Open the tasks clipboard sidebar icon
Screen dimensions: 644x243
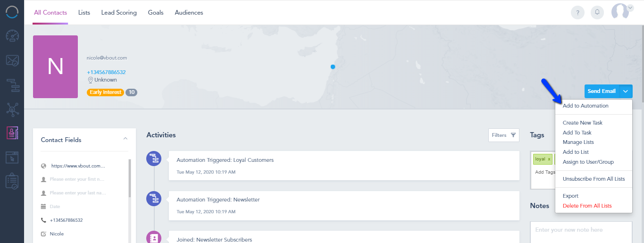point(12,181)
